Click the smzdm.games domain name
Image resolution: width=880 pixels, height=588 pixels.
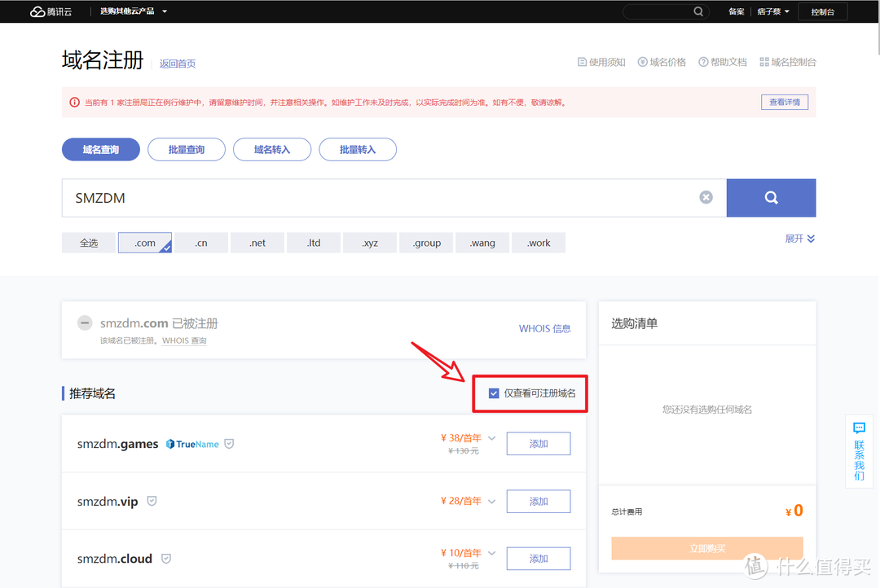click(118, 444)
